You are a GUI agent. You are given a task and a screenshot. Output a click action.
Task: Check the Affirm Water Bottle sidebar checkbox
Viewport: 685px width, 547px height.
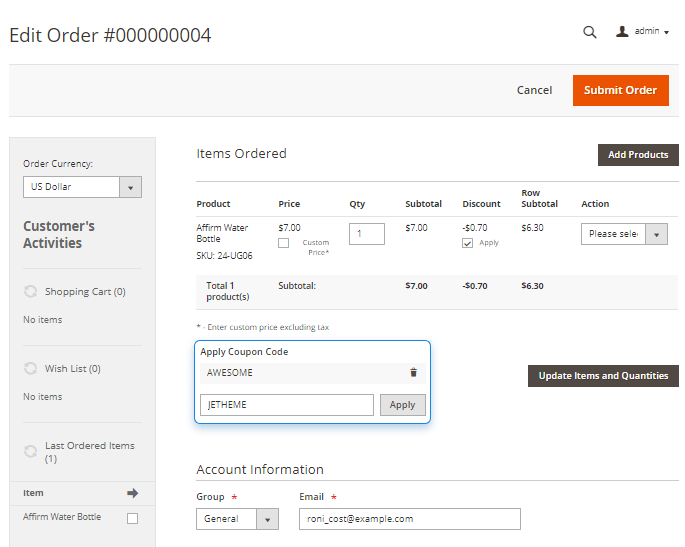point(132,518)
